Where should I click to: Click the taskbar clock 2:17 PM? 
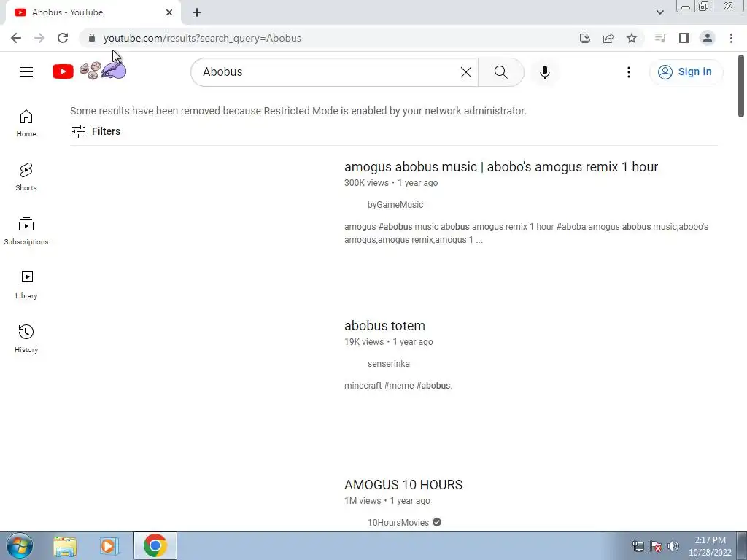710,546
